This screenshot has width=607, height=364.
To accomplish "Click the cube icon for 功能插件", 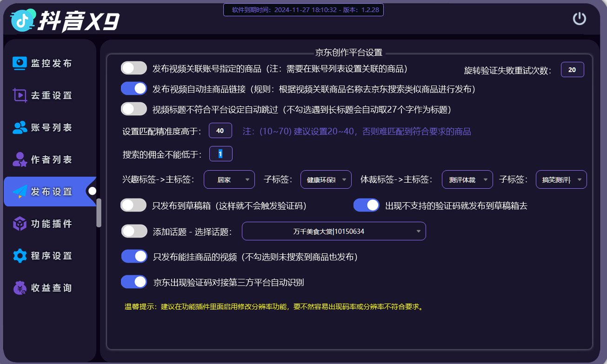I will 20,224.
